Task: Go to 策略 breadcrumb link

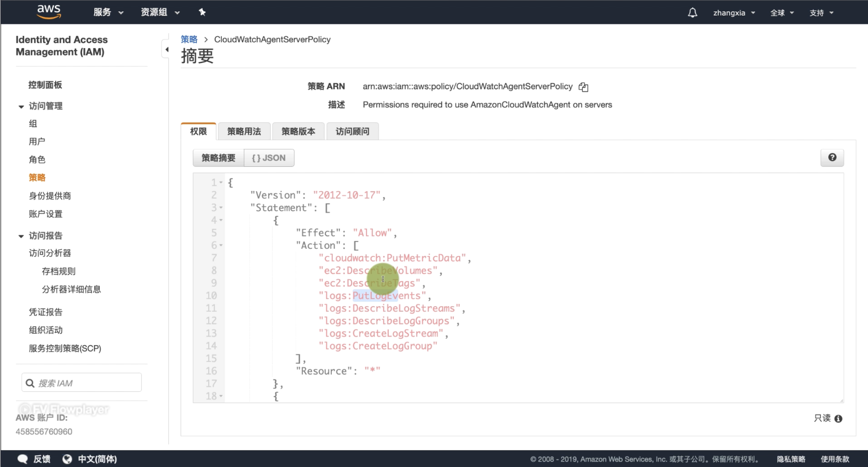Action: [189, 39]
